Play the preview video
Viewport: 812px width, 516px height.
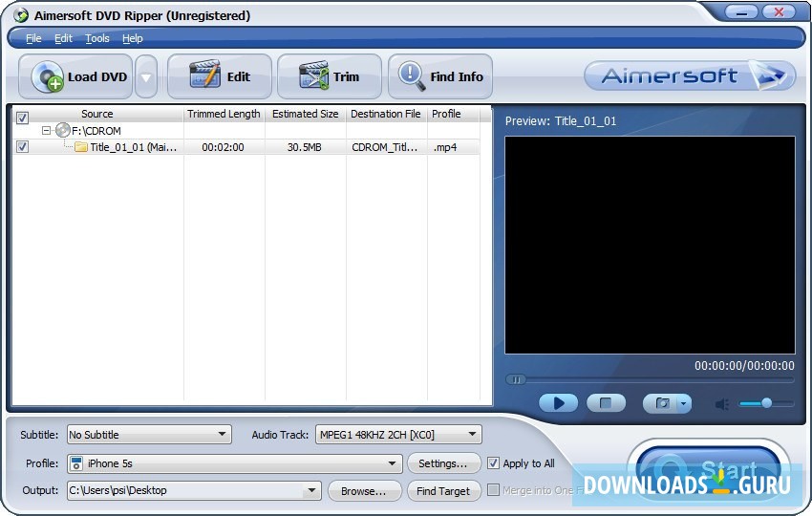pyautogui.click(x=558, y=403)
